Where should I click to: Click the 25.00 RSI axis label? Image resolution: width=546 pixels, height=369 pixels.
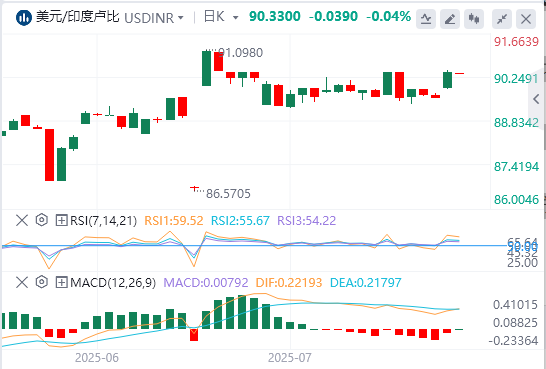pos(522,263)
